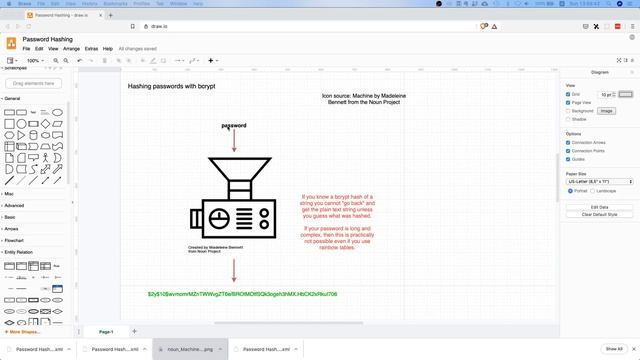The height and width of the screenshot is (360, 640).
Task: Toggle the Page View checkbox
Action: point(568,102)
